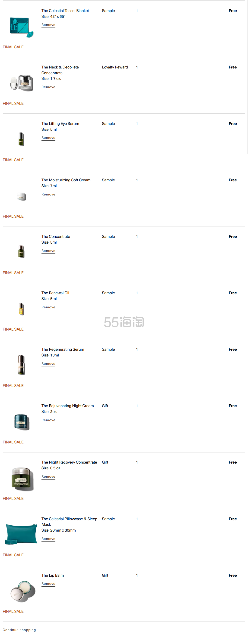The width and height of the screenshot is (248, 644).
Task: Open the Lifting Eye Serum thumbnail
Action: pos(21,139)
